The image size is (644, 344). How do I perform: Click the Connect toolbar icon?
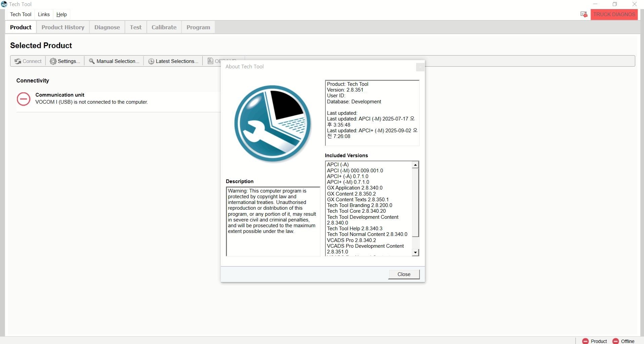[x=18, y=61]
